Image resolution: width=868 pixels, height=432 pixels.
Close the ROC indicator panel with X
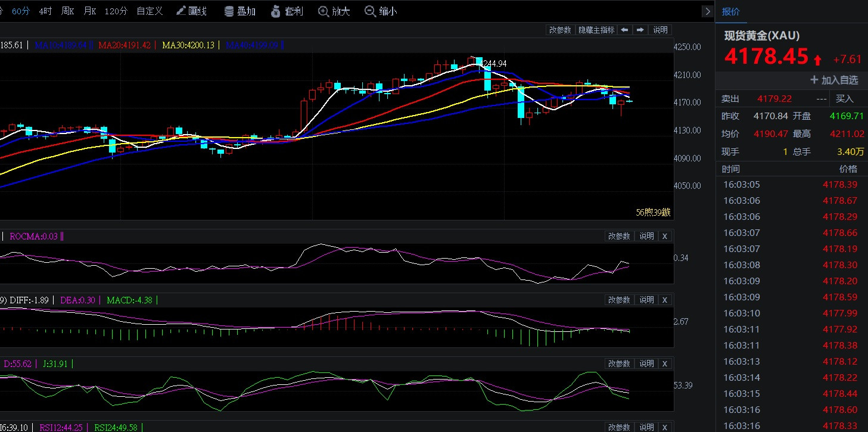click(x=665, y=237)
